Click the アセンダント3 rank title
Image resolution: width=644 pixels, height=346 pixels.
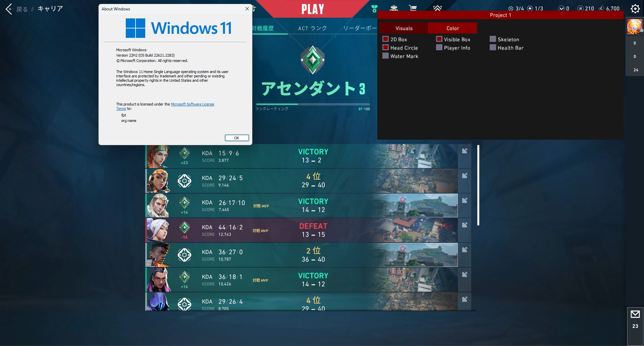pos(313,88)
